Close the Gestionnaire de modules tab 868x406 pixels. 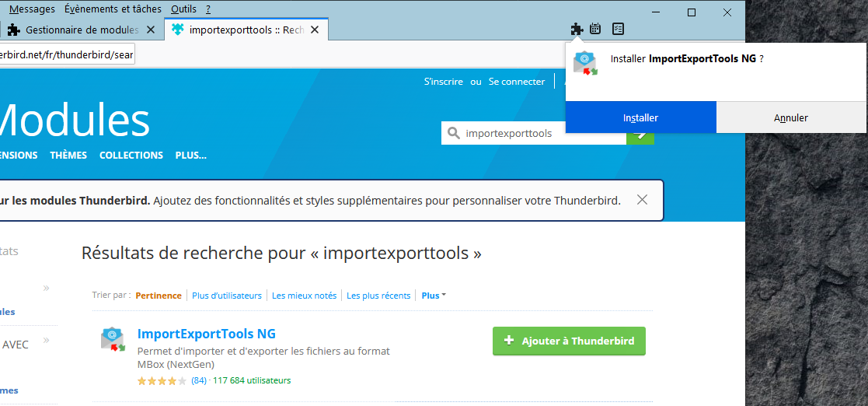pos(151,30)
